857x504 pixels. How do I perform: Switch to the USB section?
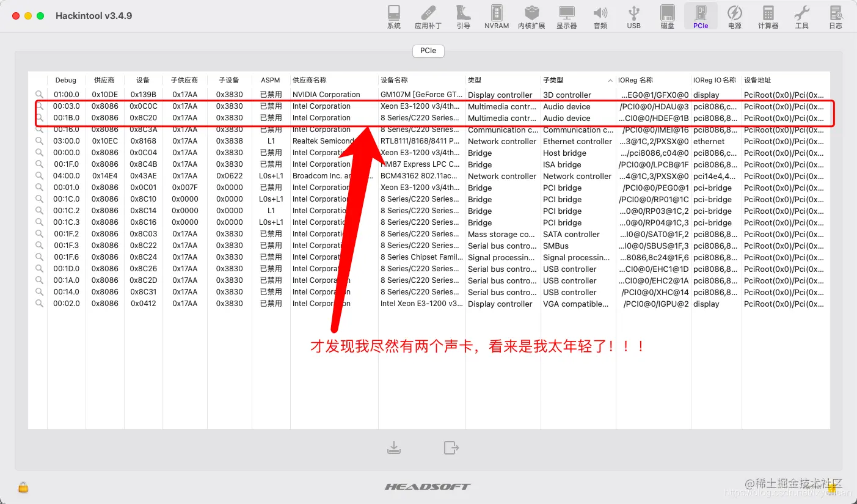(634, 17)
